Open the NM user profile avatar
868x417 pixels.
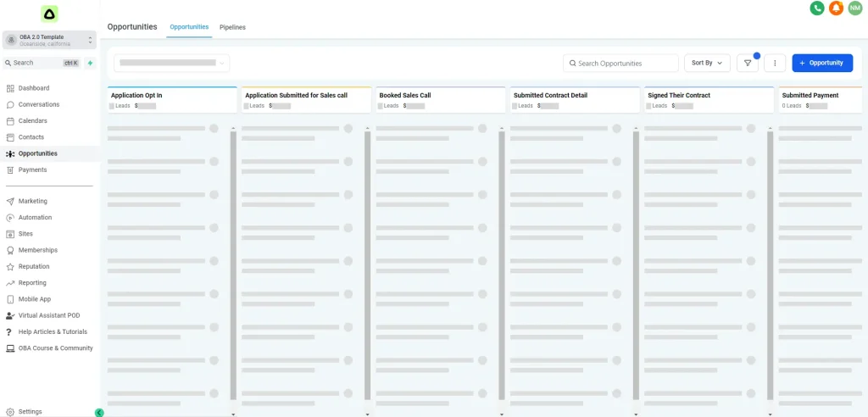pos(855,8)
